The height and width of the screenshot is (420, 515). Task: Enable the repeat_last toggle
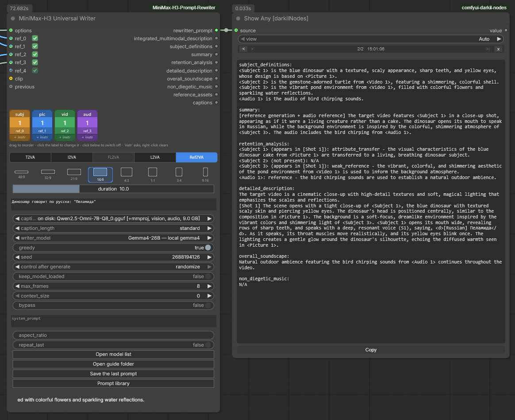(208, 345)
